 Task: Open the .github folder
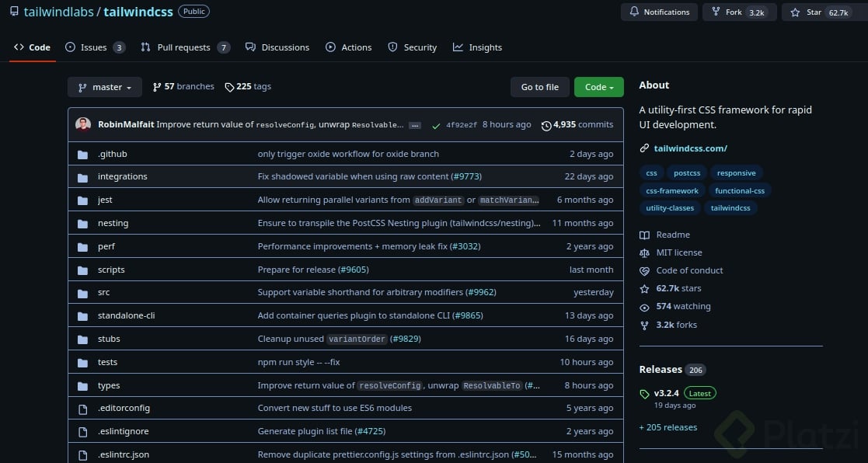pos(113,154)
